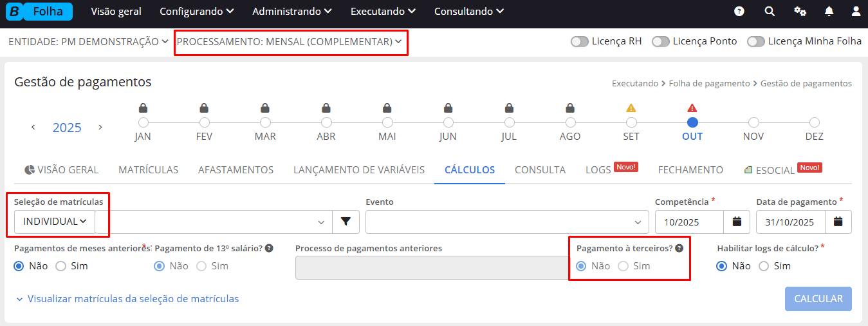
Task: Open the Evento combo box
Action: pyautogui.click(x=507, y=222)
